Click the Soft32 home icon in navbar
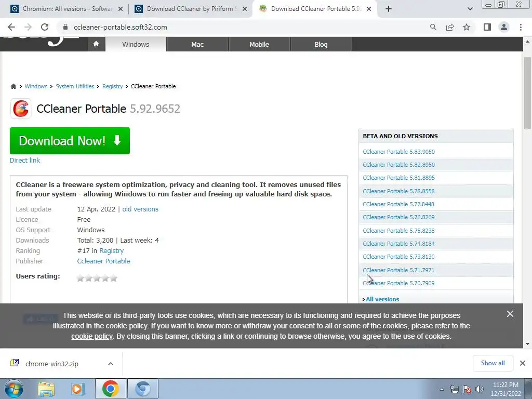This screenshot has height=399, width=532. point(96,44)
